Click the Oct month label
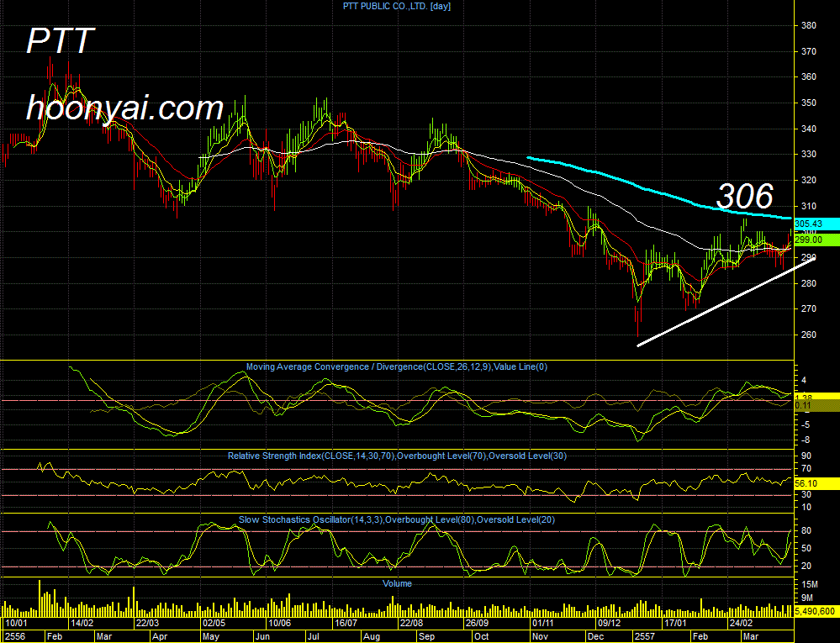 [x=482, y=636]
